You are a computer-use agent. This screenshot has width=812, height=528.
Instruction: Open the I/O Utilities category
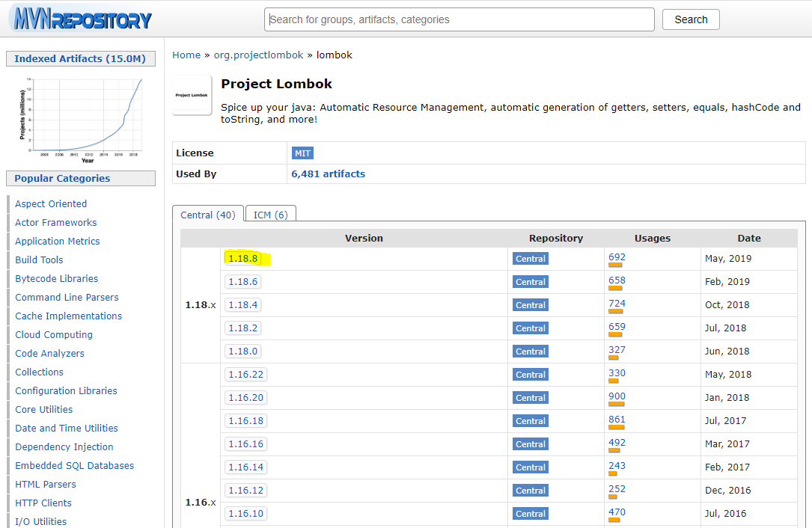41,521
